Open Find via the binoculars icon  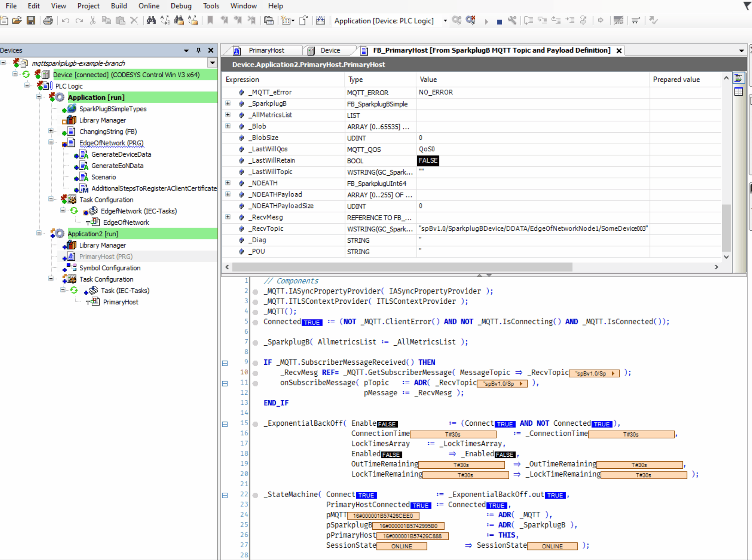[151, 20]
